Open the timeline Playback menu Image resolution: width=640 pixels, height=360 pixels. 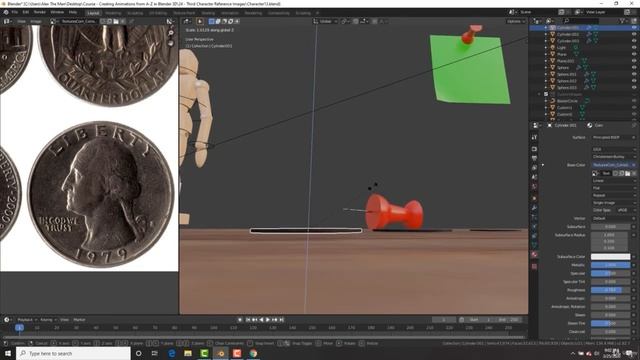(x=28, y=320)
